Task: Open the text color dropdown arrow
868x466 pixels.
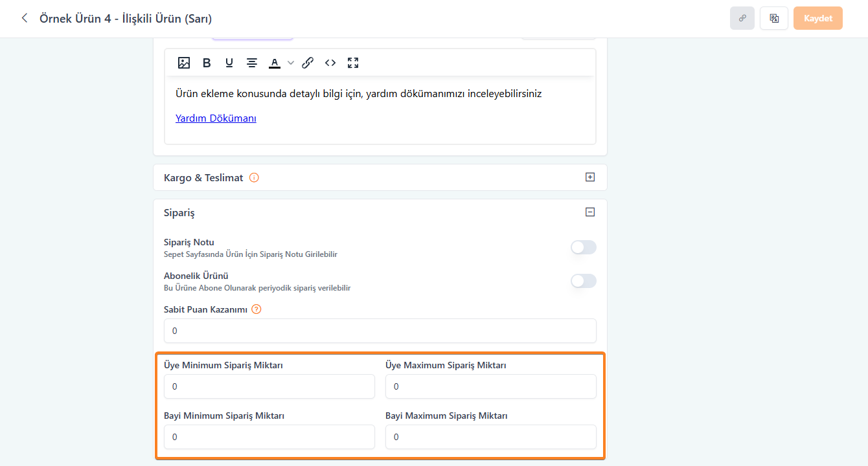Action: (291, 63)
